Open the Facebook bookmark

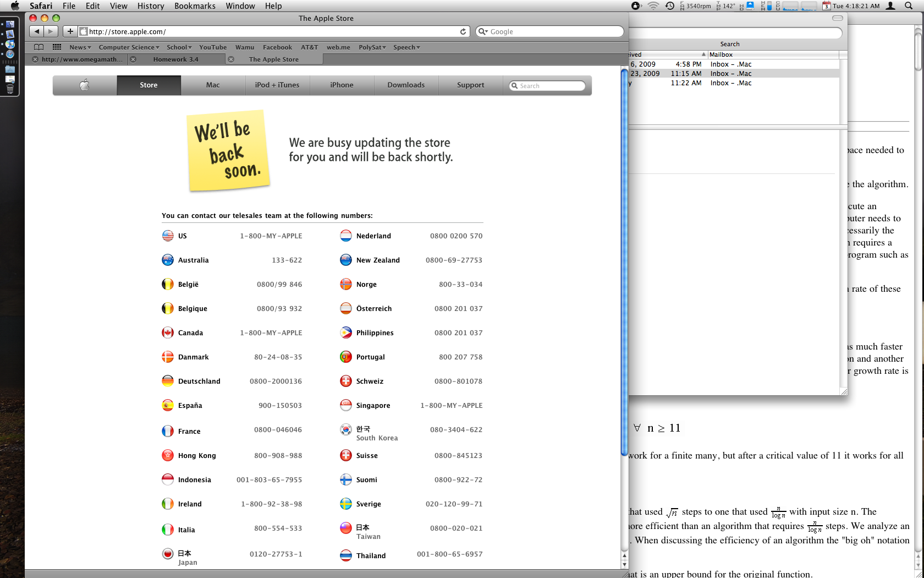pos(277,47)
